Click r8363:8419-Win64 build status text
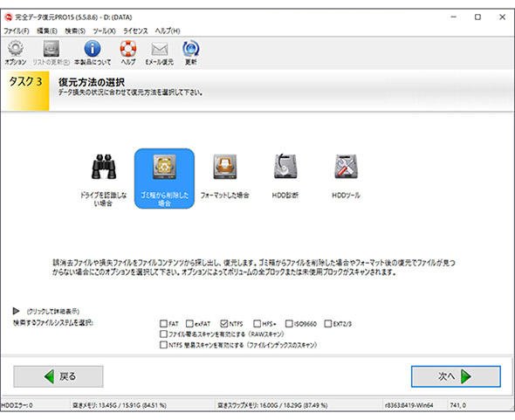 (409, 405)
